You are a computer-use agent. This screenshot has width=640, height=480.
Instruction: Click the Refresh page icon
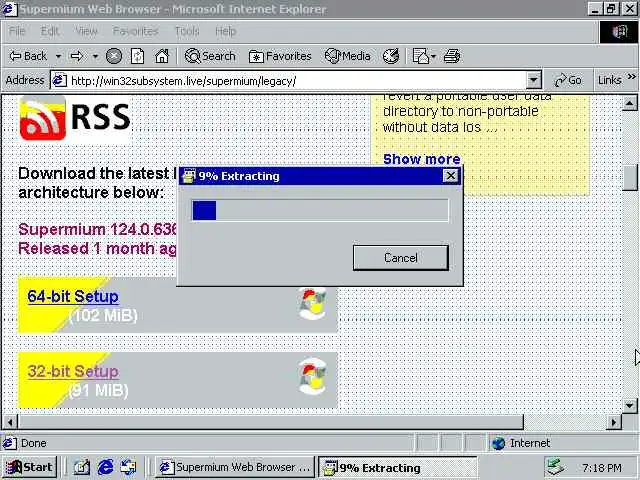point(137,56)
